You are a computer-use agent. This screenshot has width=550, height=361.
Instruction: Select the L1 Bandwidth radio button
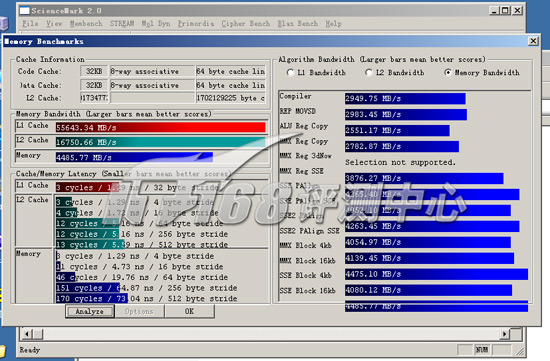(x=290, y=73)
